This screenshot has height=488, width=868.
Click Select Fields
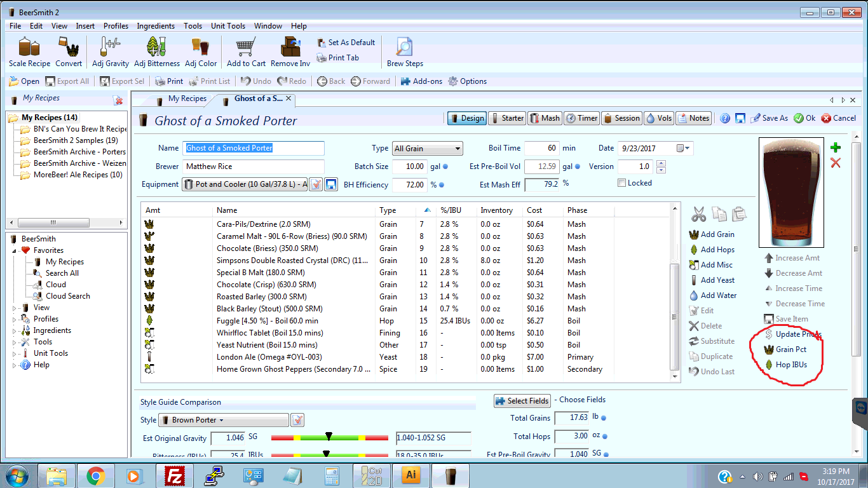click(522, 401)
